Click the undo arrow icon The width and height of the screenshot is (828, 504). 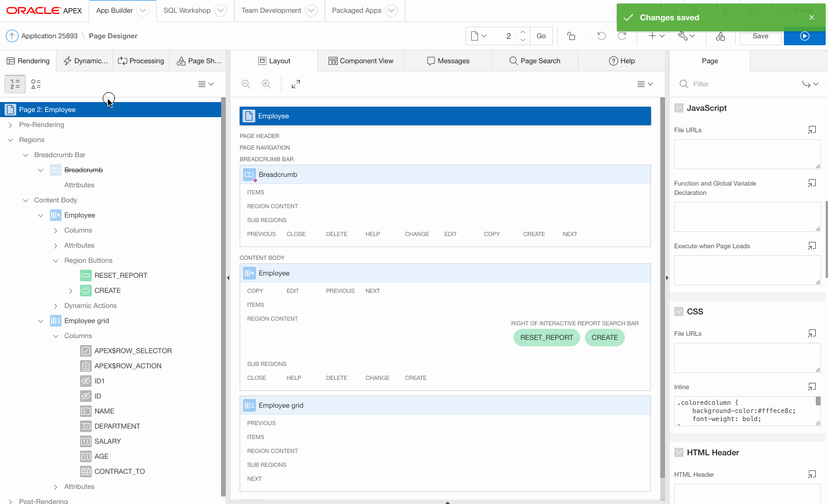point(602,36)
